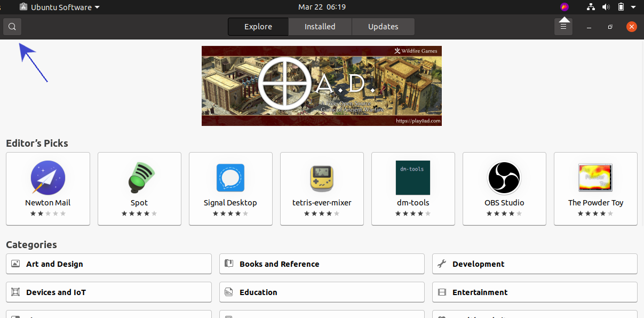The height and width of the screenshot is (318, 644).
Task: Open the search in Ubuntu Software
Action: click(x=12, y=27)
